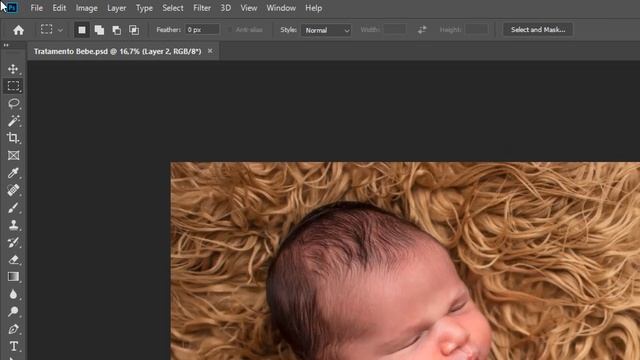
Task: Select the Brush tool
Action: [13, 208]
